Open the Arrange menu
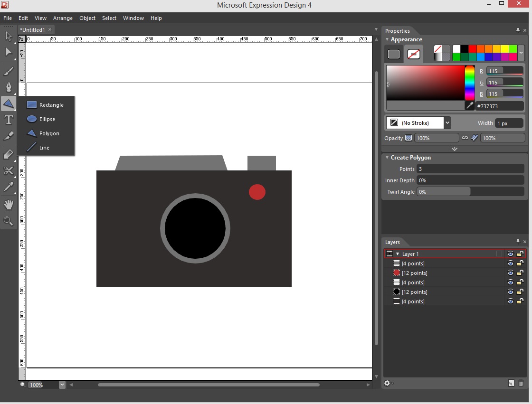The width and height of the screenshot is (532, 404). tap(63, 18)
